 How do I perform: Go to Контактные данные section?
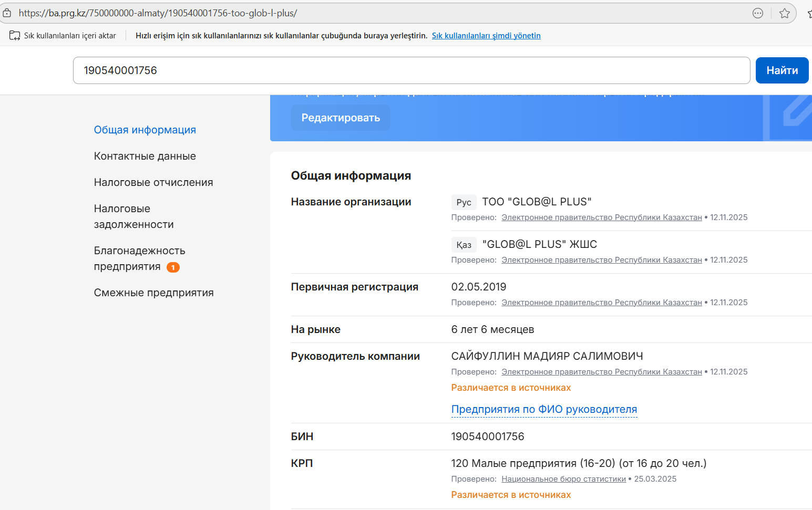145,156
